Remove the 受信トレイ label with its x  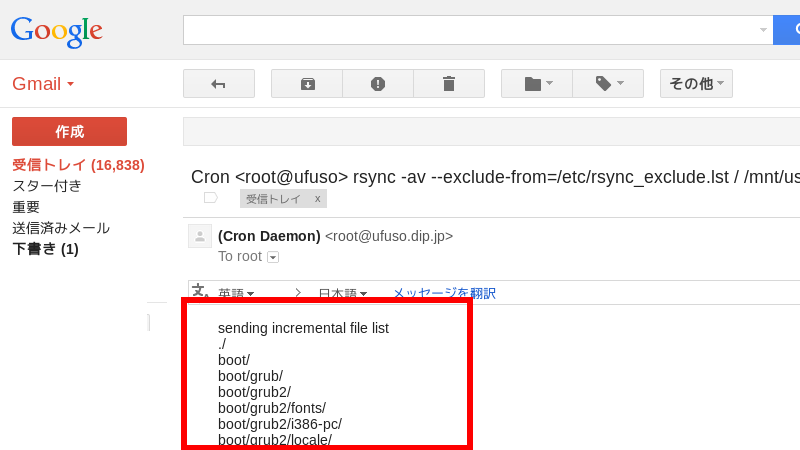pos(318,199)
